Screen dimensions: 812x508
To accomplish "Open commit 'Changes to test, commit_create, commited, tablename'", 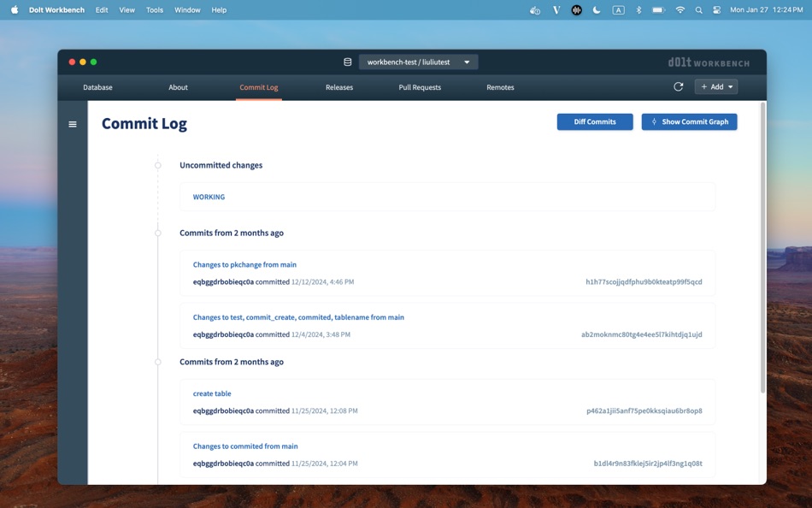I will point(298,317).
